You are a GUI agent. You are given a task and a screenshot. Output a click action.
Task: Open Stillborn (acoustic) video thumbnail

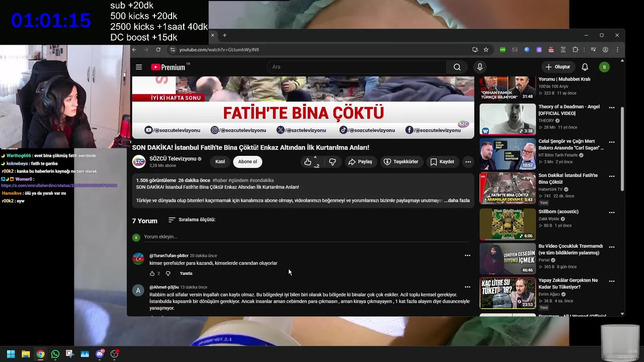pos(508,224)
